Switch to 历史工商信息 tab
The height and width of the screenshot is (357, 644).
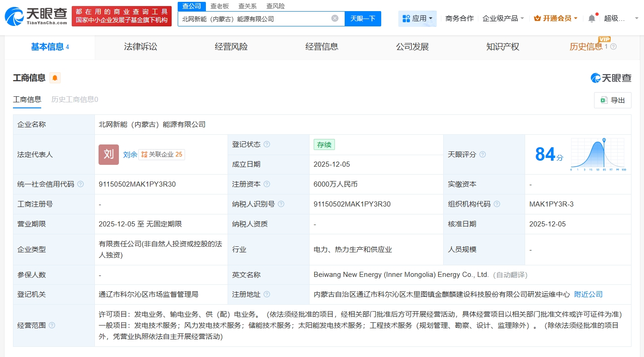(74, 99)
